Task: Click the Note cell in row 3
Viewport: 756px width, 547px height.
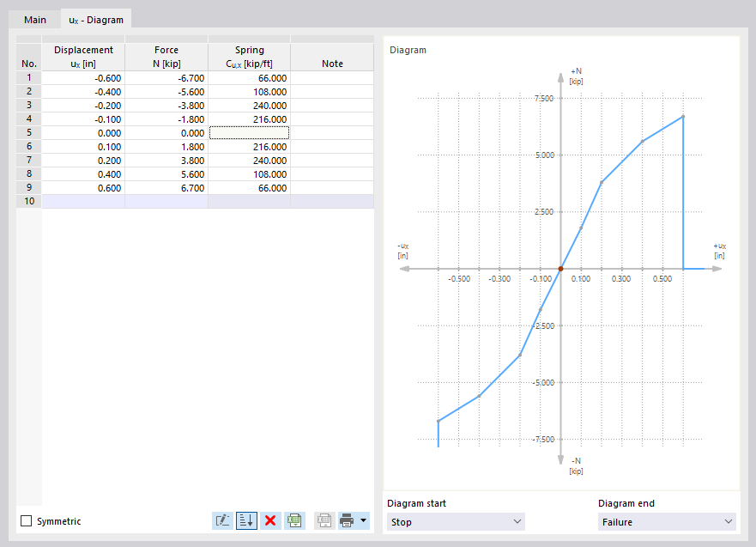Action: click(332, 106)
